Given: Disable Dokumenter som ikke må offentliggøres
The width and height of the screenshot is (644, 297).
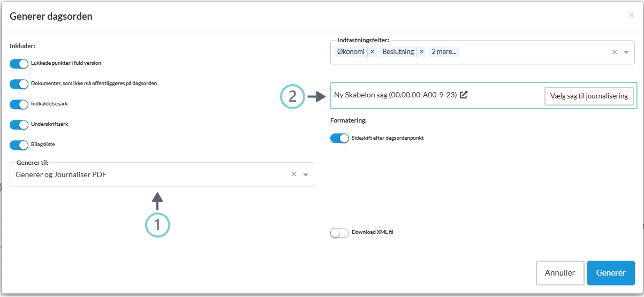Looking at the screenshot, I should tap(19, 84).
